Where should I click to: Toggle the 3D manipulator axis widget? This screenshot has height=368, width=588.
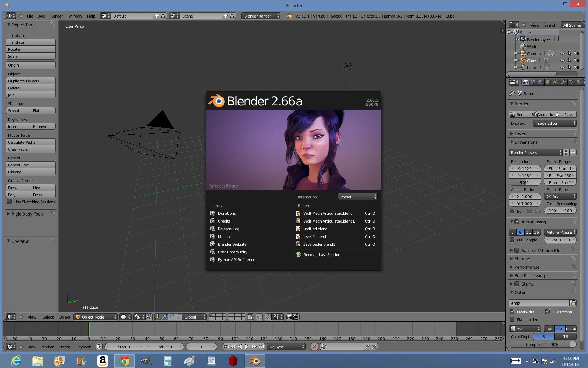[x=157, y=317]
